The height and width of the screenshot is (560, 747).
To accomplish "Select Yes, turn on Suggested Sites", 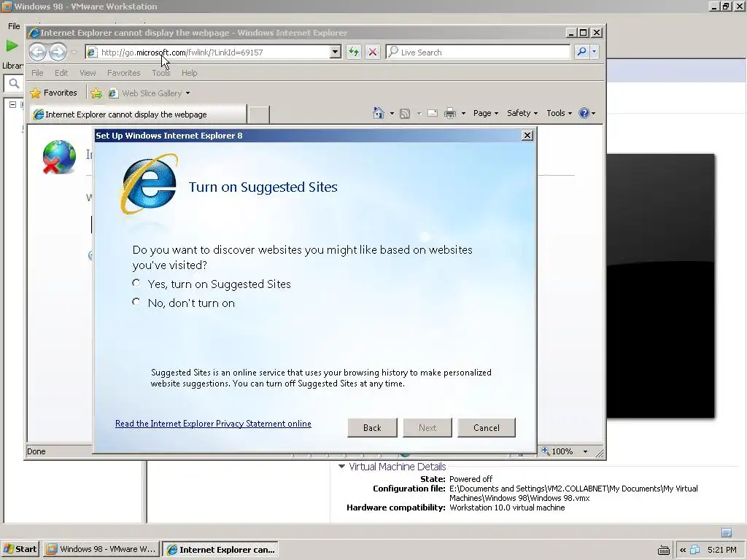I will pyautogui.click(x=136, y=283).
